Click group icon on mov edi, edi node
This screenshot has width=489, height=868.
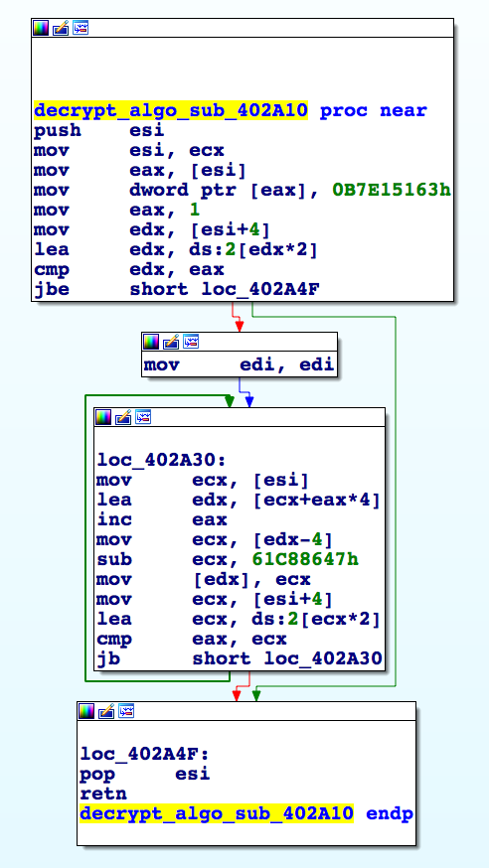click(x=191, y=342)
